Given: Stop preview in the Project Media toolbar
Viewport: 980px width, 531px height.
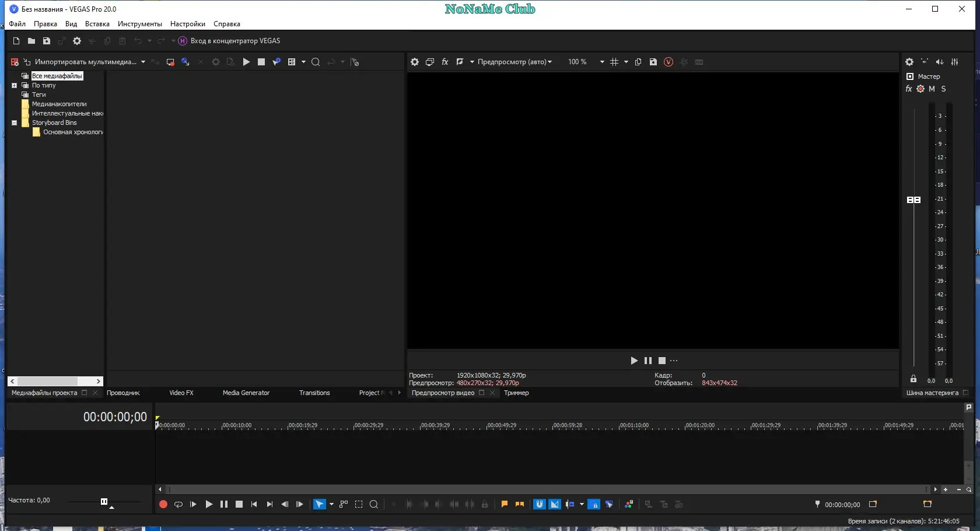Looking at the screenshot, I should pos(261,62).
